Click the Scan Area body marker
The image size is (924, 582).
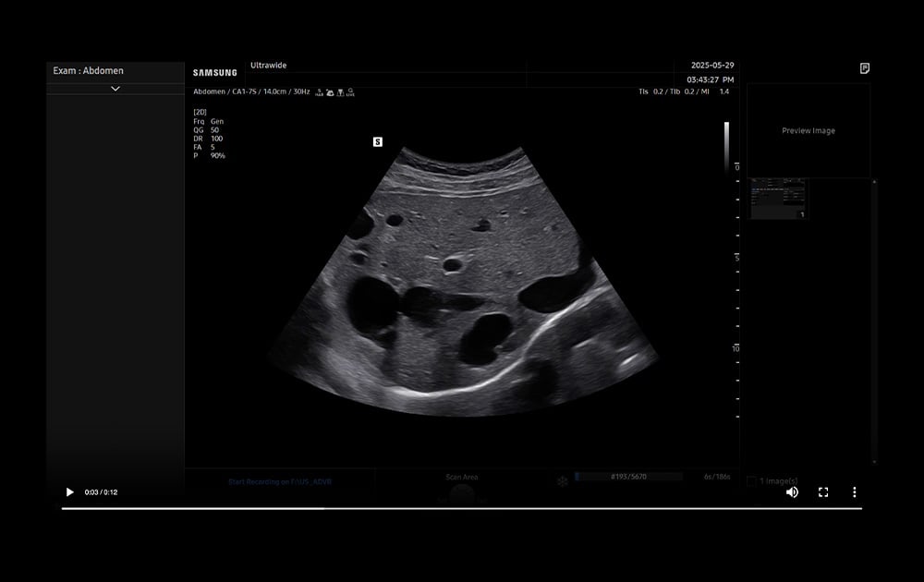(x=462, y=490)
